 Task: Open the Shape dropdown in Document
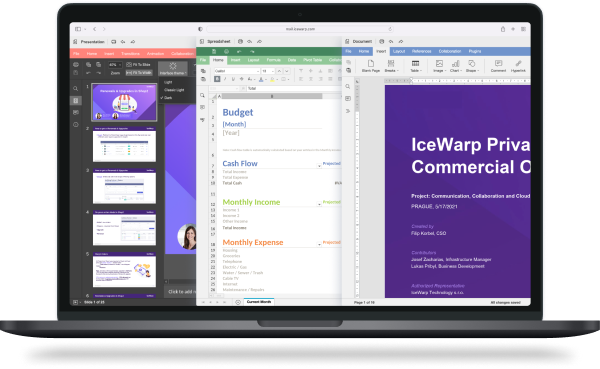pos(472,66)
